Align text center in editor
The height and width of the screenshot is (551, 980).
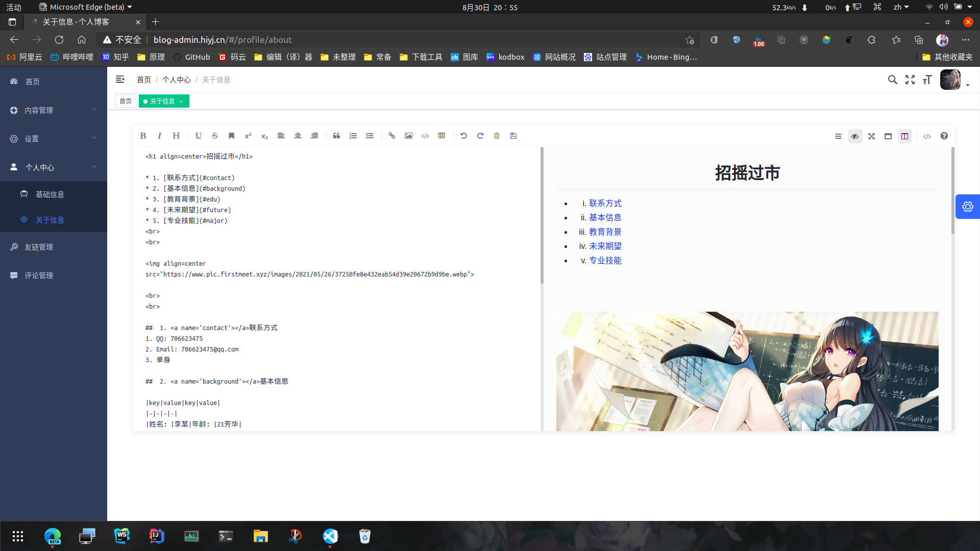pyautogui.click(x=298, y=136)
